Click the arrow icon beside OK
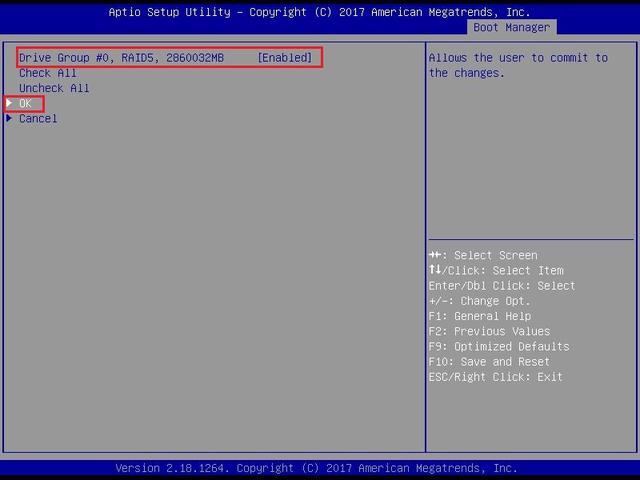The image size is (640, 480). coord(10,103)
